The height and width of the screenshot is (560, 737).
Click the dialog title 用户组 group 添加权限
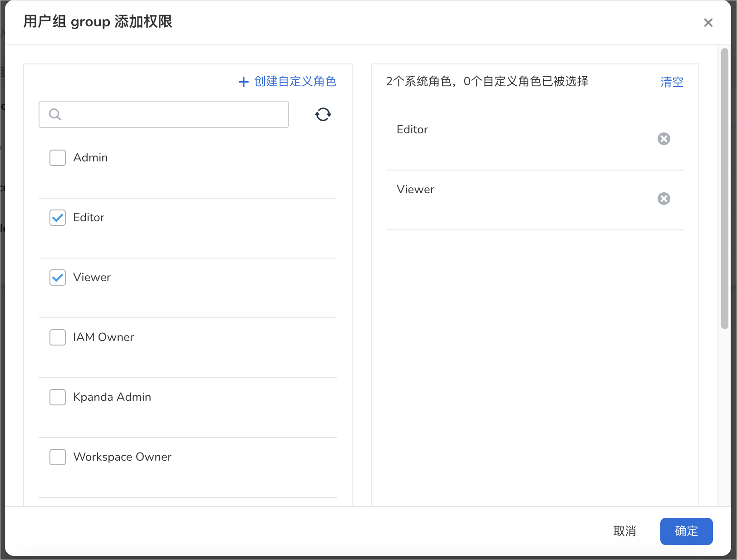[98, 22]
